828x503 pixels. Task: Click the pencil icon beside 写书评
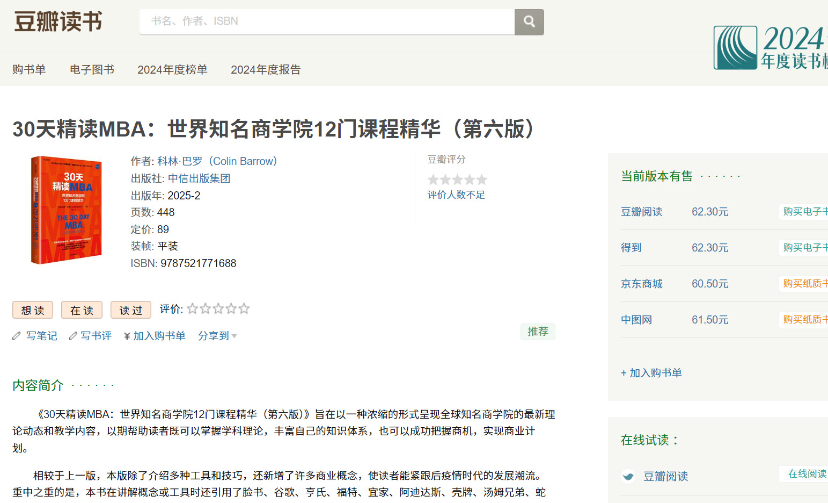click(73, 336)
